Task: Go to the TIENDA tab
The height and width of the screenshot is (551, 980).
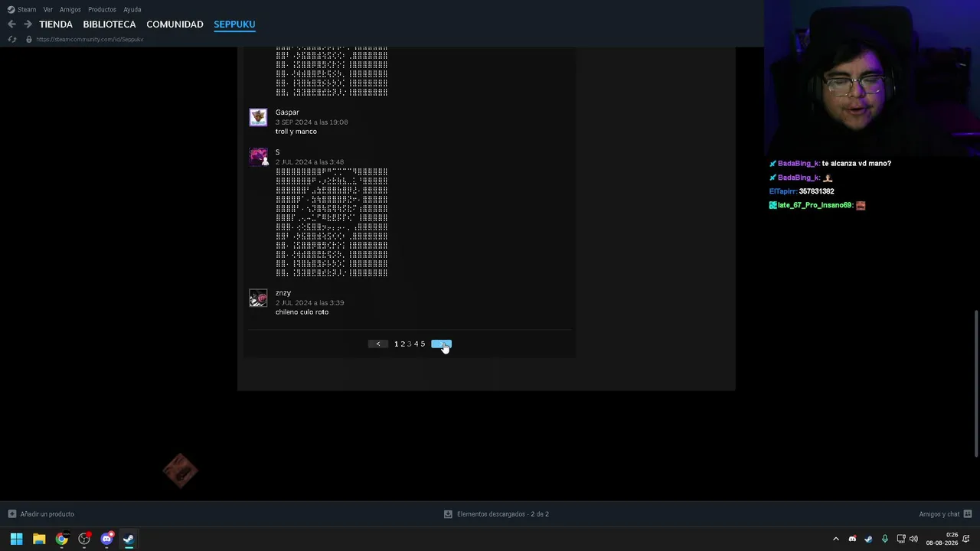Action: [x=56, y=24]
